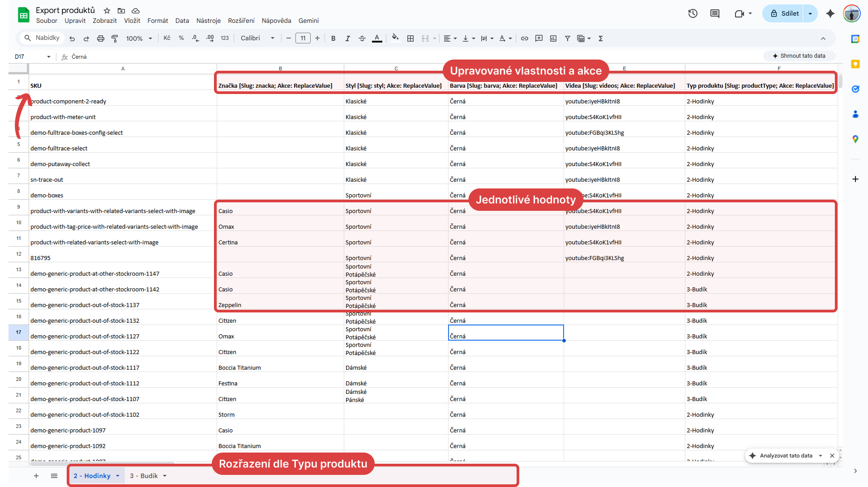Open the Calibri font dropdown

258,38
